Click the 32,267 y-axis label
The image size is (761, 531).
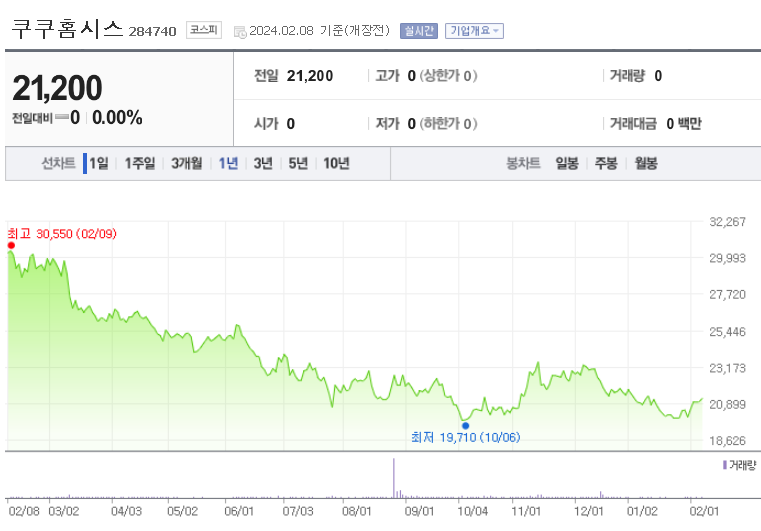(x=727, y=222)
